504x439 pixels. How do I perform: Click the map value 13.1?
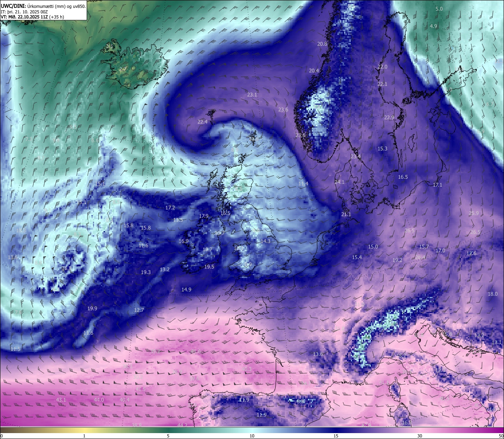tap(497, 342)
